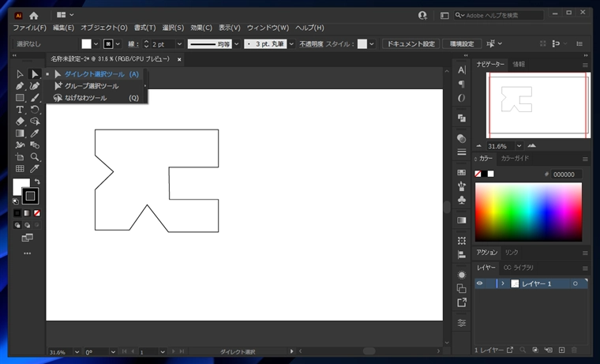This screenshot has height=364, width=600.
Task: Select the Eraser tool
Action: pos(20,122)
